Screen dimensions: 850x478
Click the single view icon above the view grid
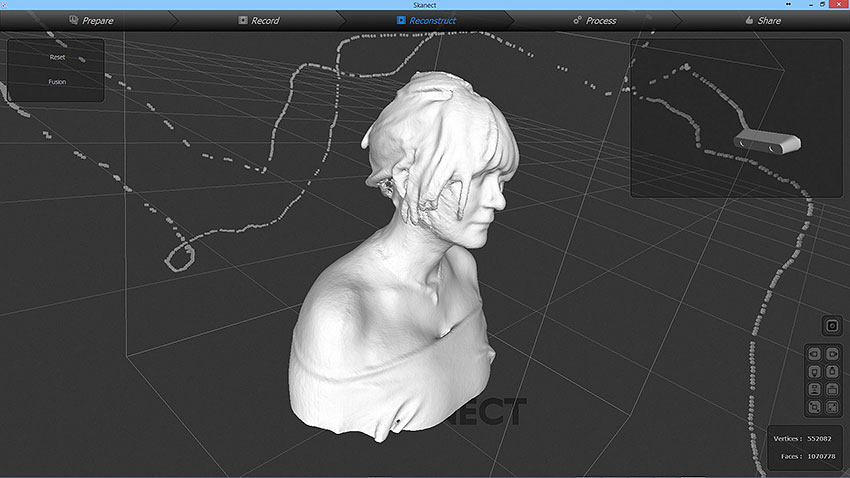[832, 326]
